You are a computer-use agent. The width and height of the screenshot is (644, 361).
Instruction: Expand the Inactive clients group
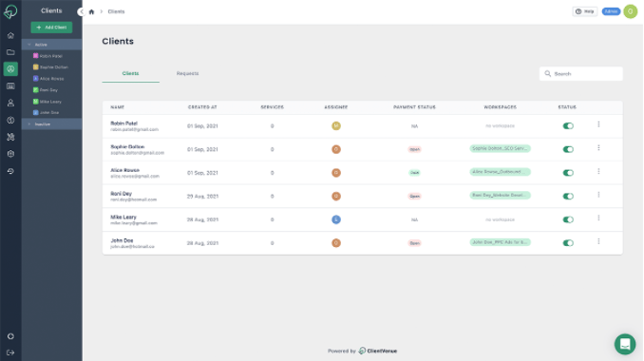pos(29,124)
